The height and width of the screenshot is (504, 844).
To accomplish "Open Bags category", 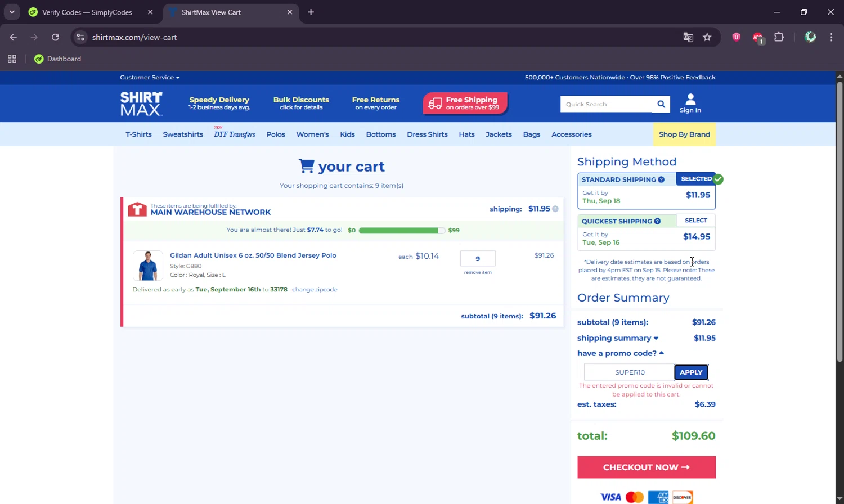I will tap(532, 134).
